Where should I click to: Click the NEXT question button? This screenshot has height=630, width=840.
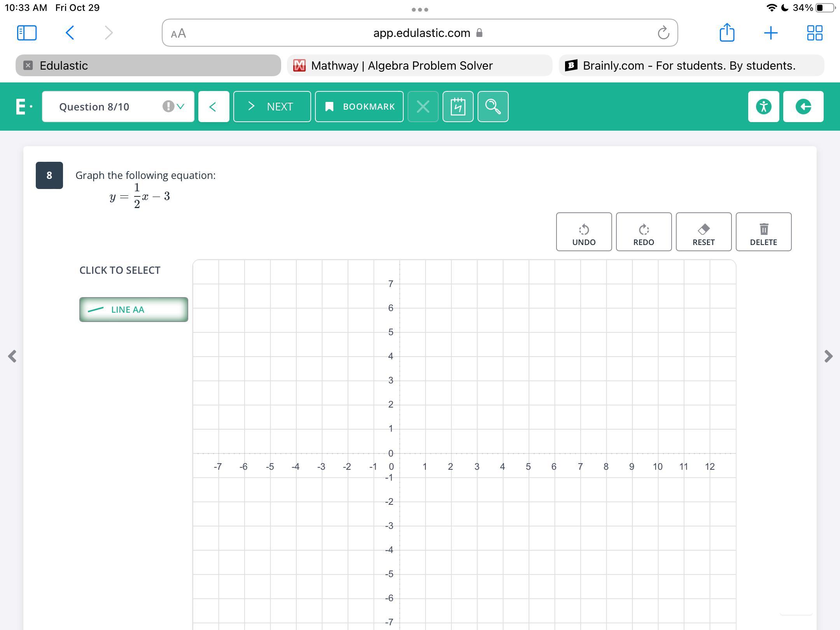pos(272,107)
